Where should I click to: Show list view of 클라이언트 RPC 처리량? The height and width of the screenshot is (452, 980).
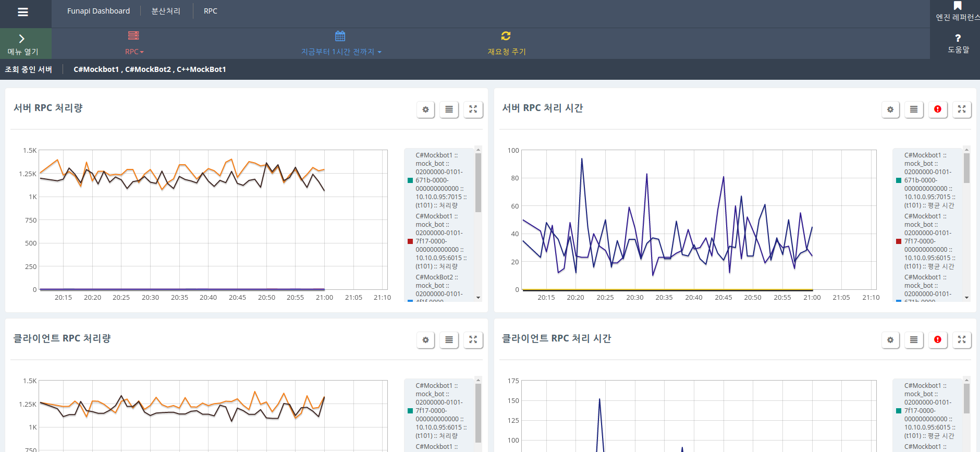click(x=449, y=340)
